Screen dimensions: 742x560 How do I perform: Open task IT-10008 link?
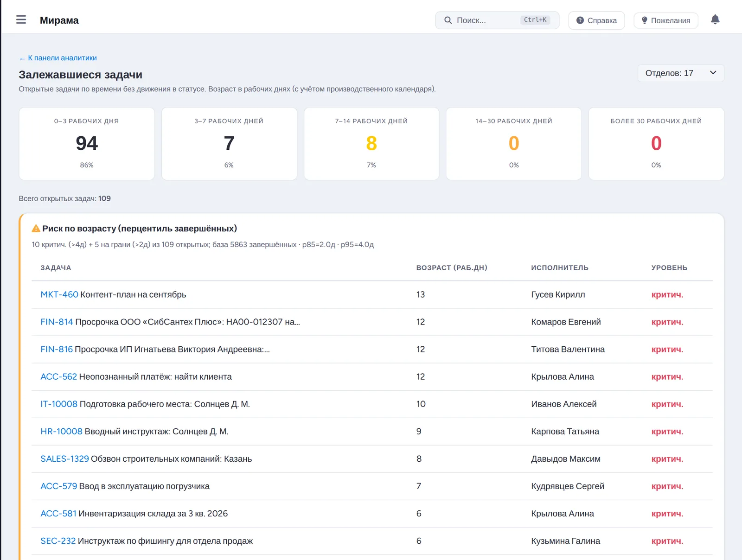59,404
